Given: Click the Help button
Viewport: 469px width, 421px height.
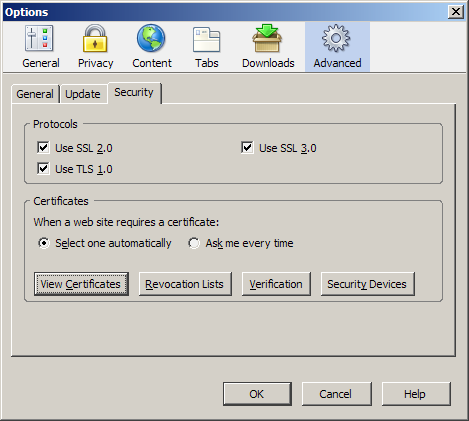Looking at the screenshot, I should pos(416,394).
